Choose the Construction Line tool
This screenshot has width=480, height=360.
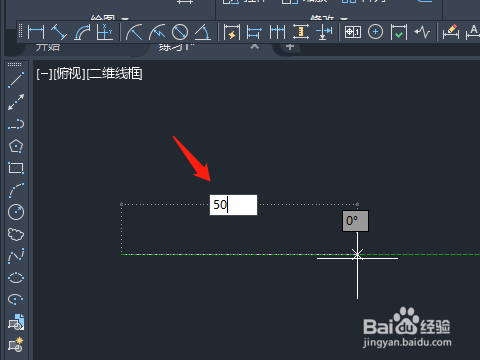click(x=16, y=102)
